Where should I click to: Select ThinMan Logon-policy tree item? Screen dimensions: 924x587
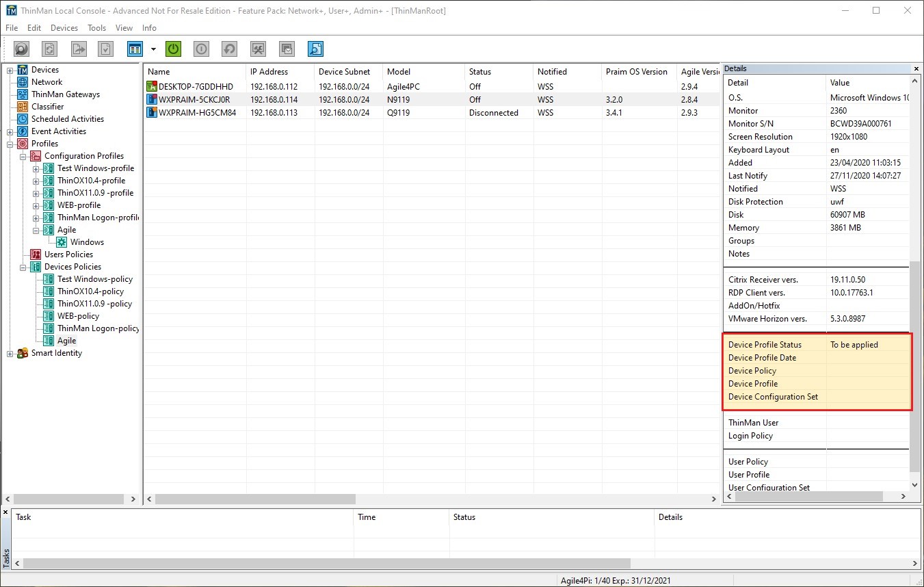tap(98, 328)
